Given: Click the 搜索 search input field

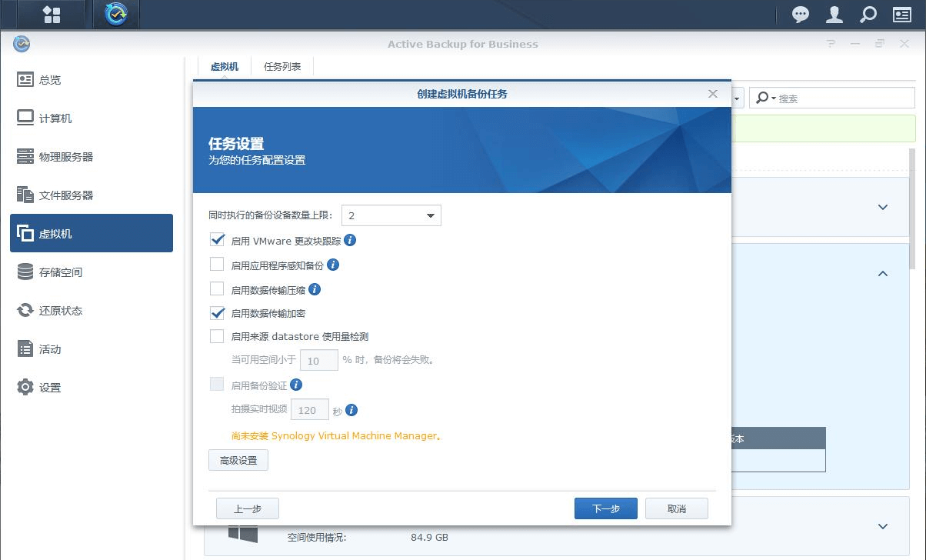Looking at the screenshot, I should (x=842, y=98).
